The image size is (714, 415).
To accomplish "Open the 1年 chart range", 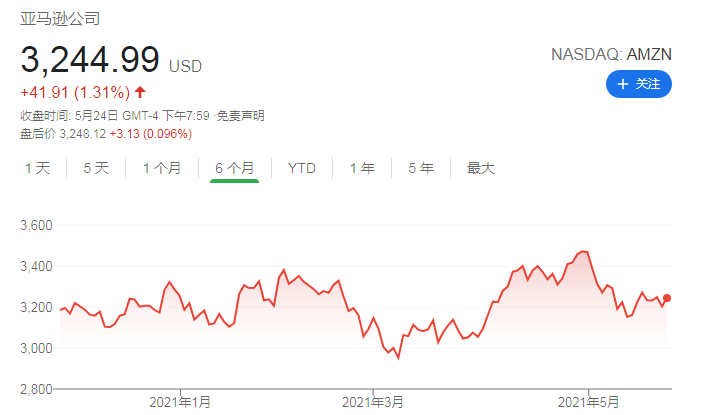I will (362, 168).
